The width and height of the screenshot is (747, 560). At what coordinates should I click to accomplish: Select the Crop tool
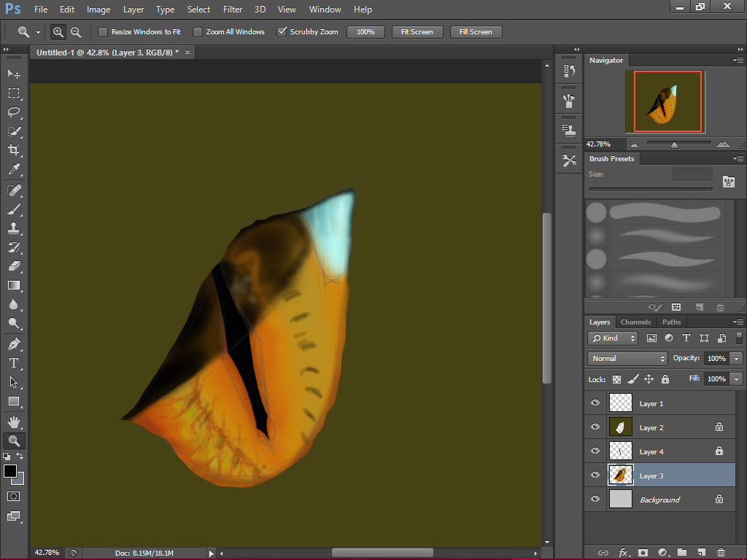click(14, 150)
